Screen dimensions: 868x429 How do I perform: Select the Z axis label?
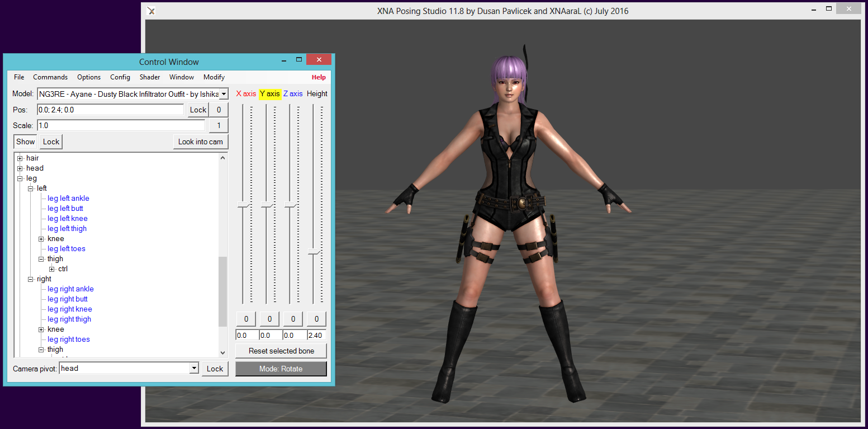[x=293, y=94]
